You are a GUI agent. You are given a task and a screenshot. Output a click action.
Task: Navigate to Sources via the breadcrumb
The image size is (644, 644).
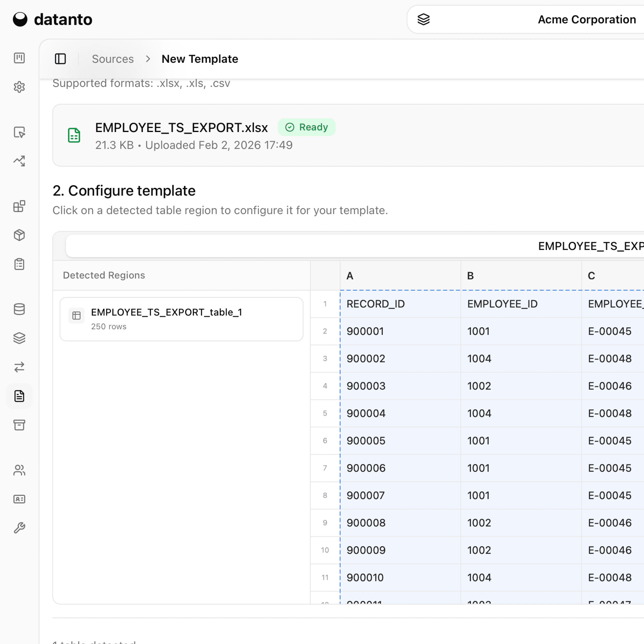tap(113, 59)
